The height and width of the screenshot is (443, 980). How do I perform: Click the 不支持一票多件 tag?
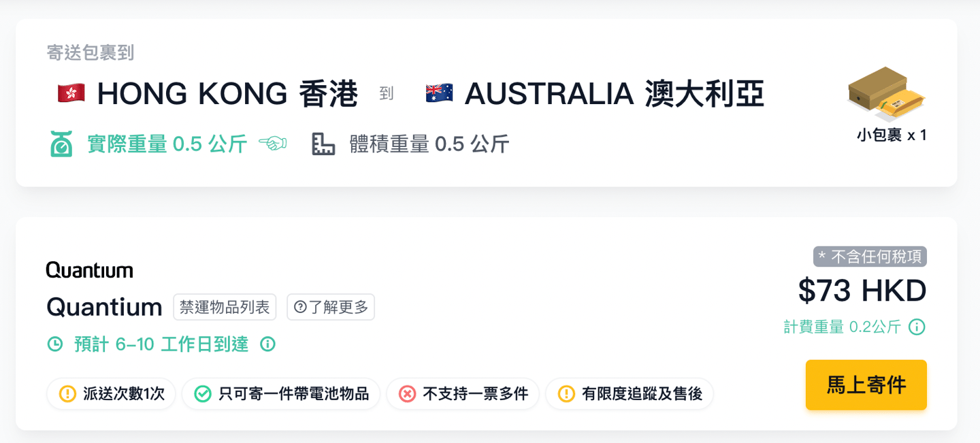pyautogui.click(x=463, y=394)
